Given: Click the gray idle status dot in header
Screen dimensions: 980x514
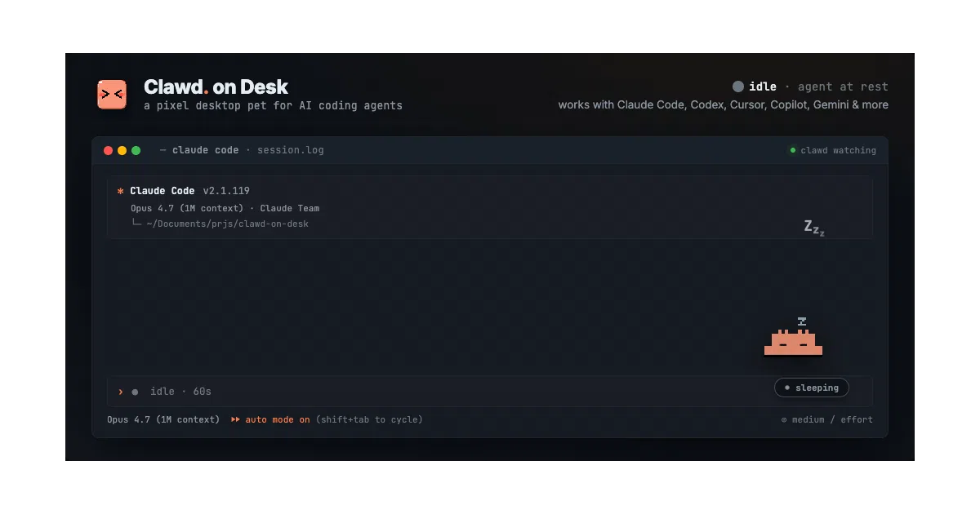Looking at the screenshot, I should [x=738, y=86].
